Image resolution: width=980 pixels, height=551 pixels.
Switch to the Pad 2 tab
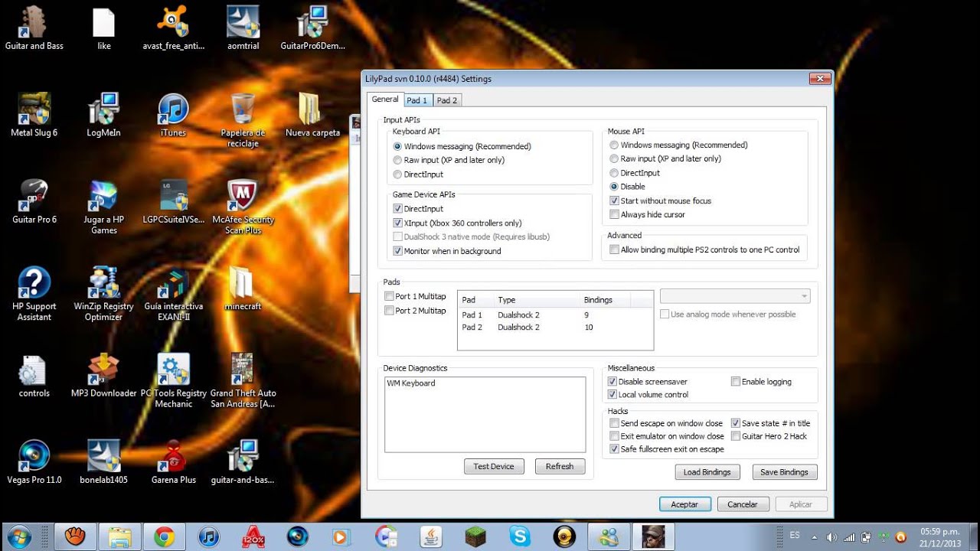pyautogui.click(x=447, y=100)
